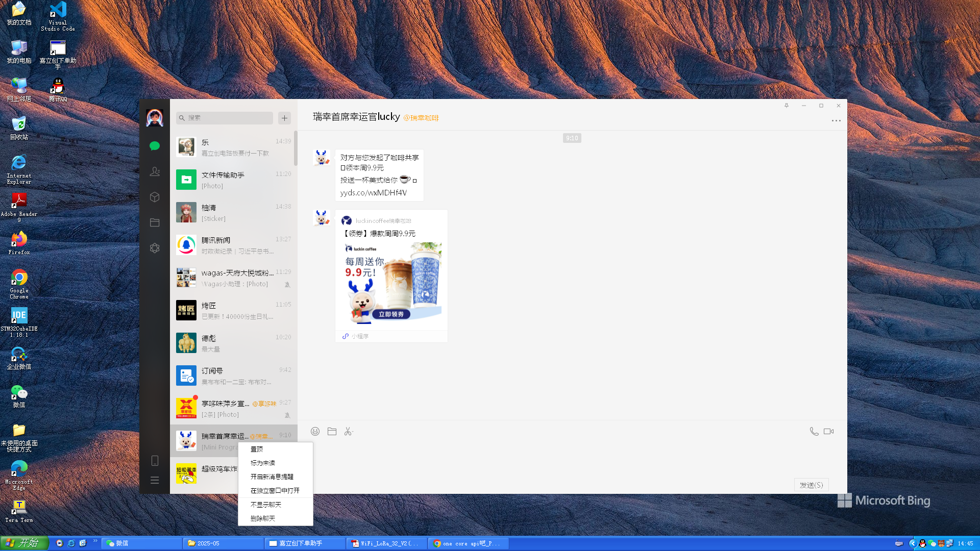Select the Adobe Reader 9 desktop icon
Screen dimensions: 980x551
click(19, 207)
